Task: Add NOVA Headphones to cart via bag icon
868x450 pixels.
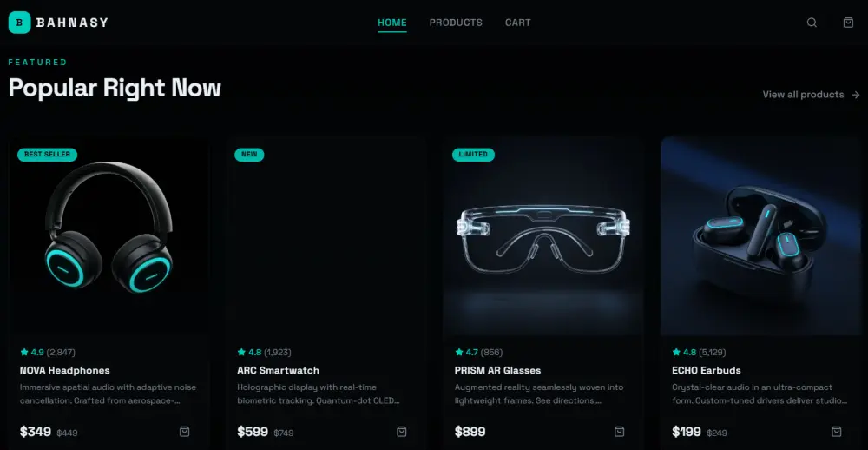Action: (x=185, y=431)
